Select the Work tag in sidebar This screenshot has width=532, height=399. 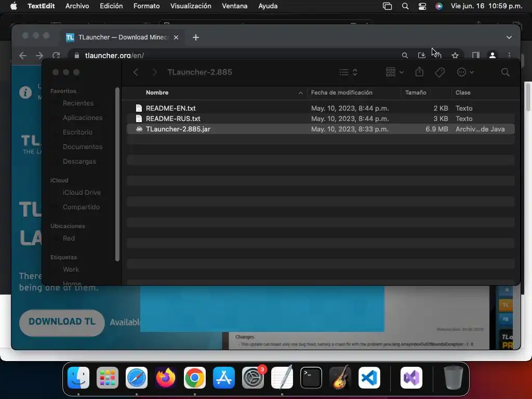click(x=71, y=270)
